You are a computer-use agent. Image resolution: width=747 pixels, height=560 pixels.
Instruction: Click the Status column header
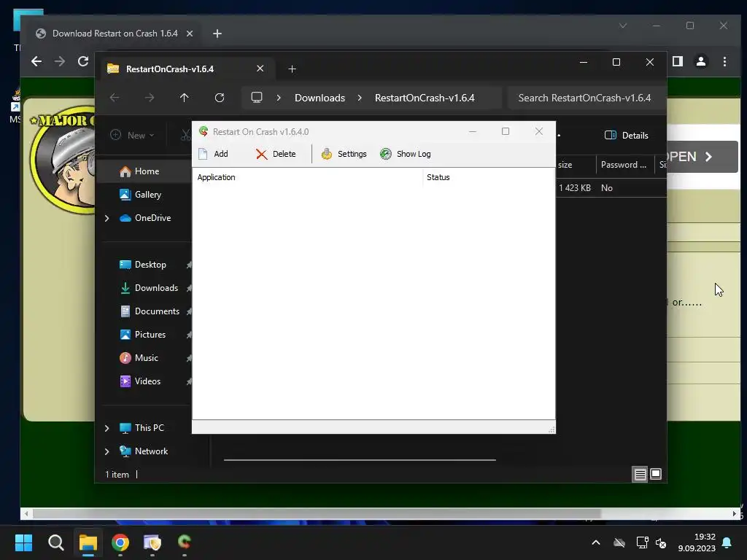point(488,177)
